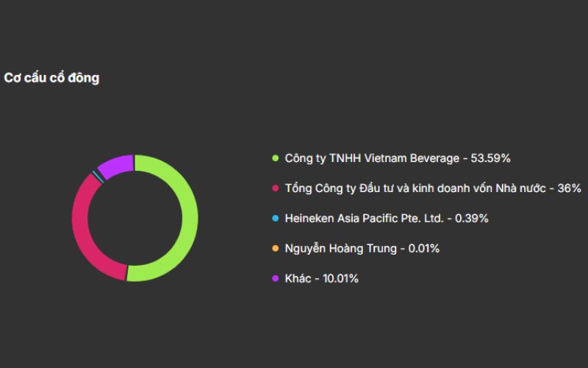Viewport: 588px width, 368px height.
Task: Select the Heineken Asia Pacific Pte. Ltd. legend name
Action: (365, 219)
